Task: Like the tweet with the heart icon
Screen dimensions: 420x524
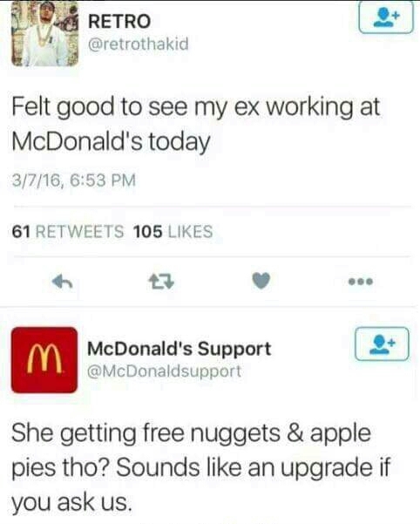Action: (x=261, y=281)
